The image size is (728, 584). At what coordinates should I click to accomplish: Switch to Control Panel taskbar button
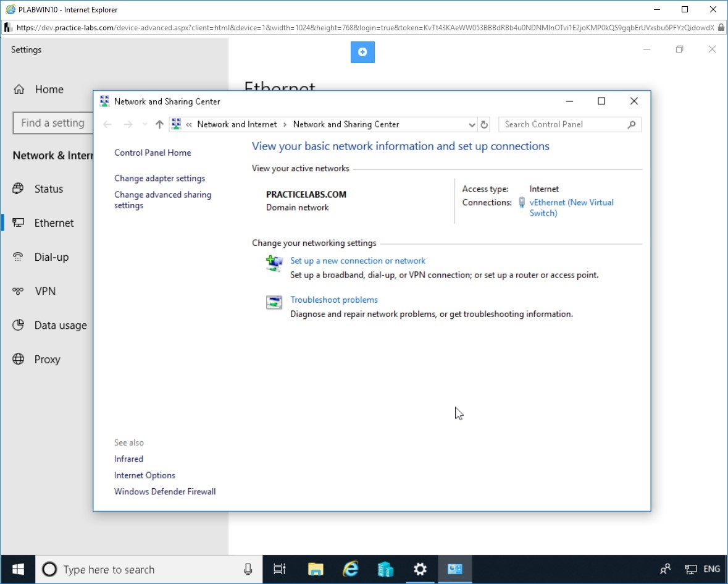[x=455, y=569]
